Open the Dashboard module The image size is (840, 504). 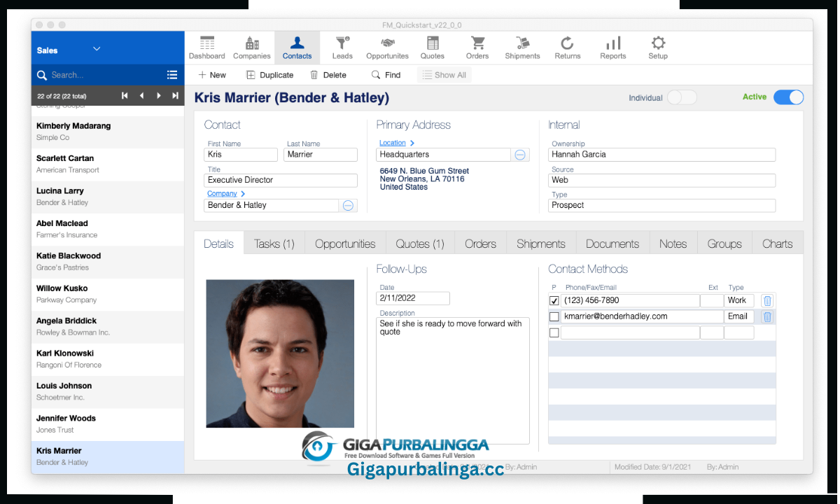206,48
